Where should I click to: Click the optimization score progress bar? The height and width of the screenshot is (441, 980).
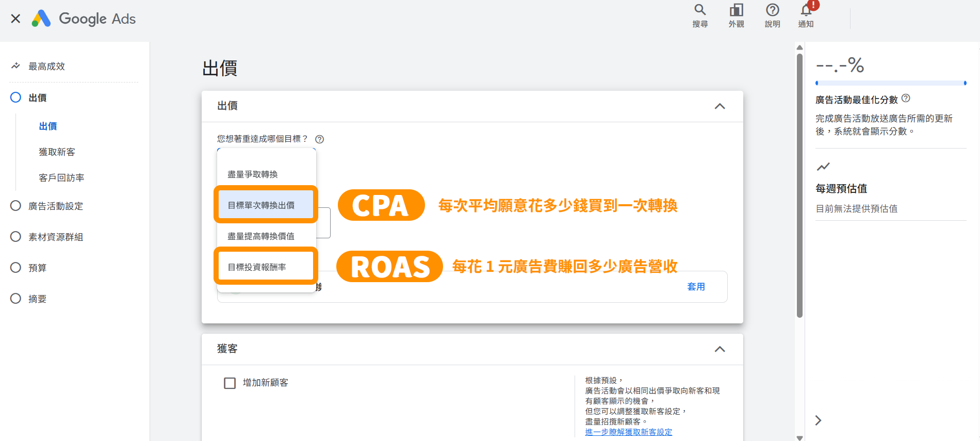(891, 83)
